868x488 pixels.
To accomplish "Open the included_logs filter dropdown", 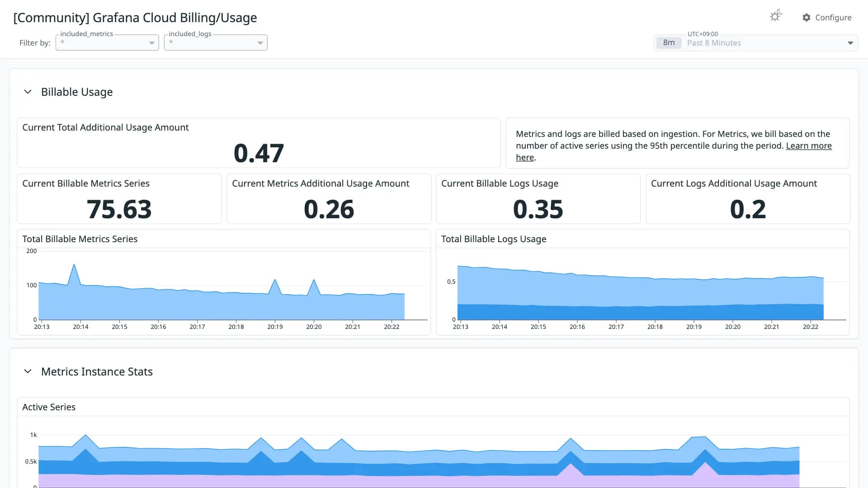I will click(x=216, y=42).
